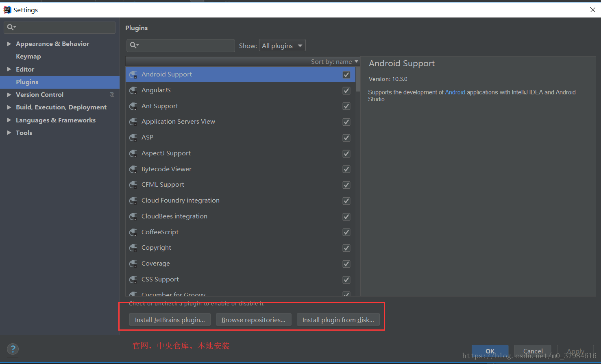Open the Show All plugins dropdown
This screenshot has height=364, width=601.
click(x=282, y=46)
